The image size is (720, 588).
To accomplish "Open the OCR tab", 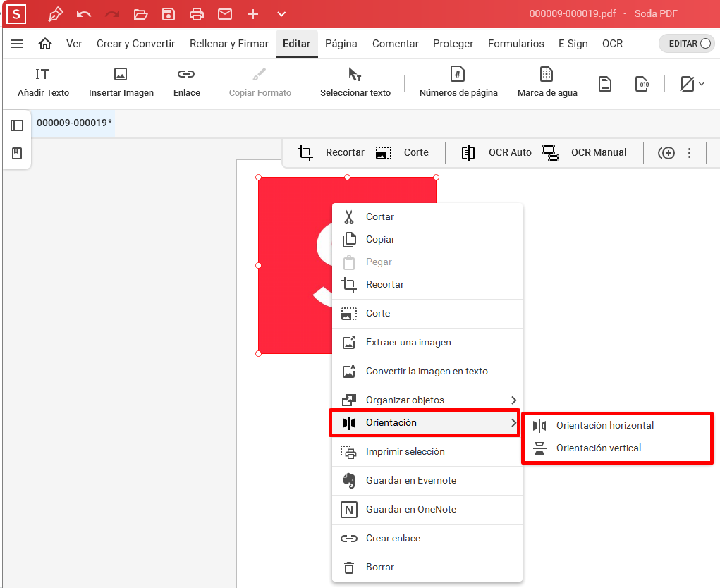I will click(613, 44).
